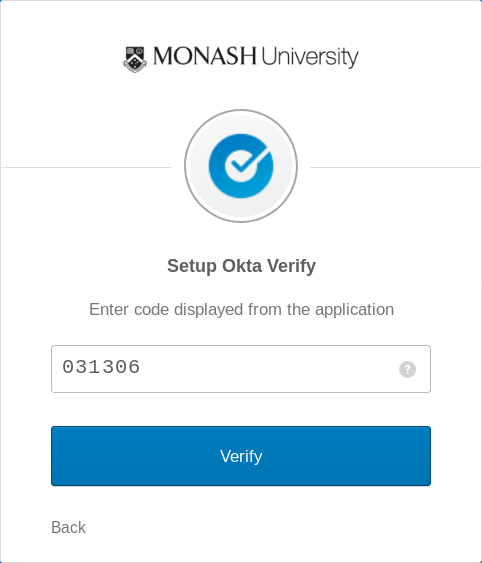Open tooltip via grey question icon in field
This screenshot has width=482, height=563.
pyautogui.click(x=407, y=369)
